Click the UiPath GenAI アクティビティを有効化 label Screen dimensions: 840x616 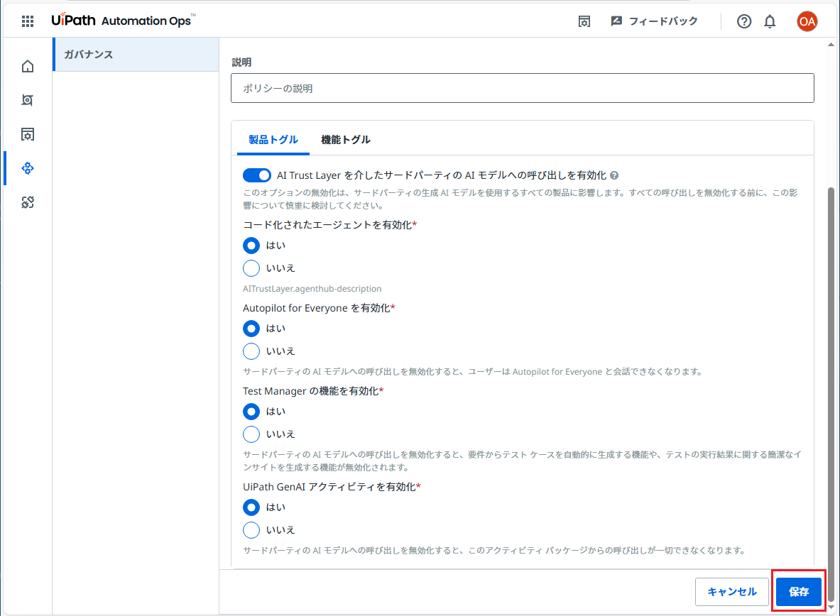(x=332, y=487)
